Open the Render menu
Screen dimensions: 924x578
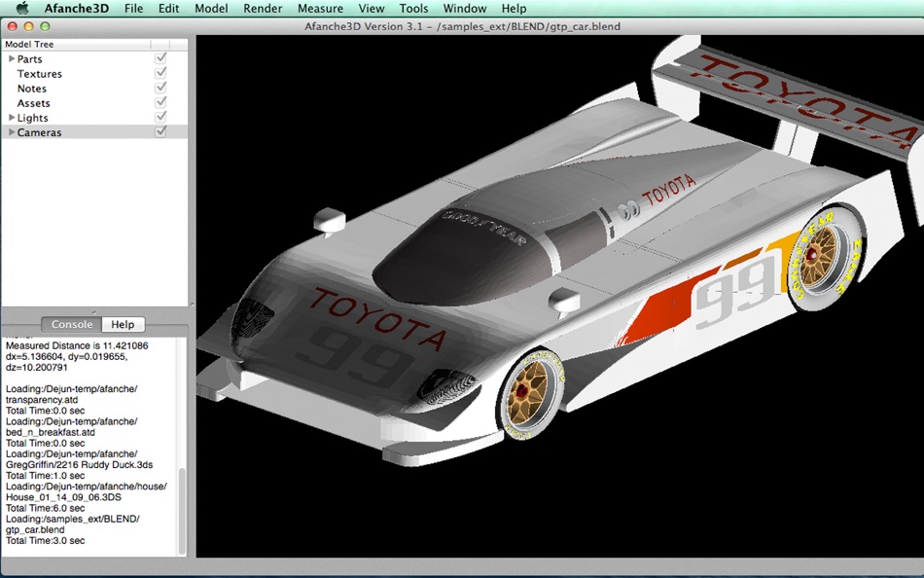coord(263,9)
